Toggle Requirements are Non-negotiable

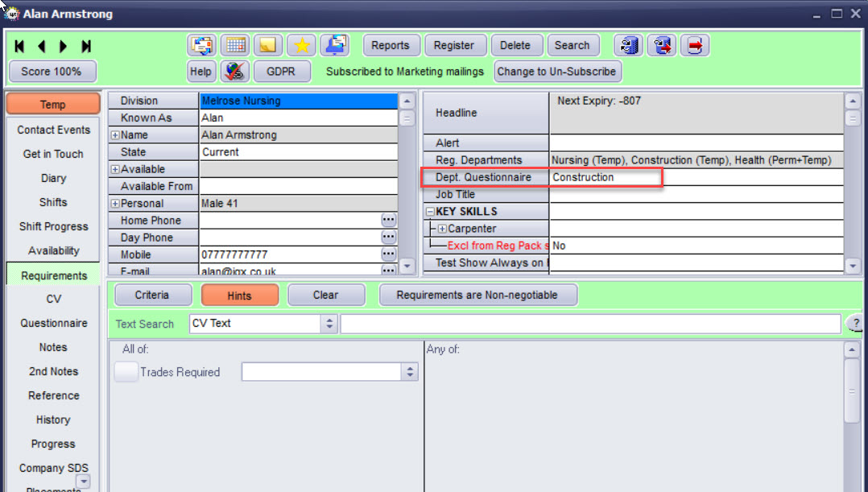pos(477,295)
